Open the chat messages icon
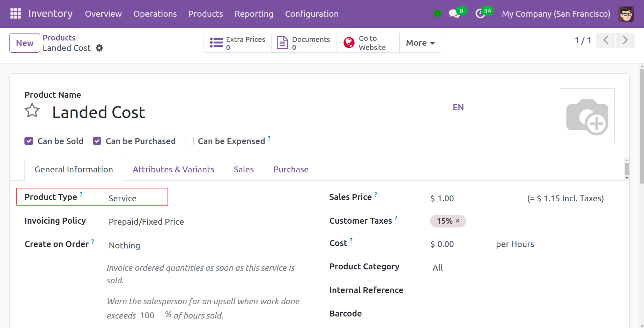Image resolution: width=644 pixels, height=328 pixels. [453, 14]
